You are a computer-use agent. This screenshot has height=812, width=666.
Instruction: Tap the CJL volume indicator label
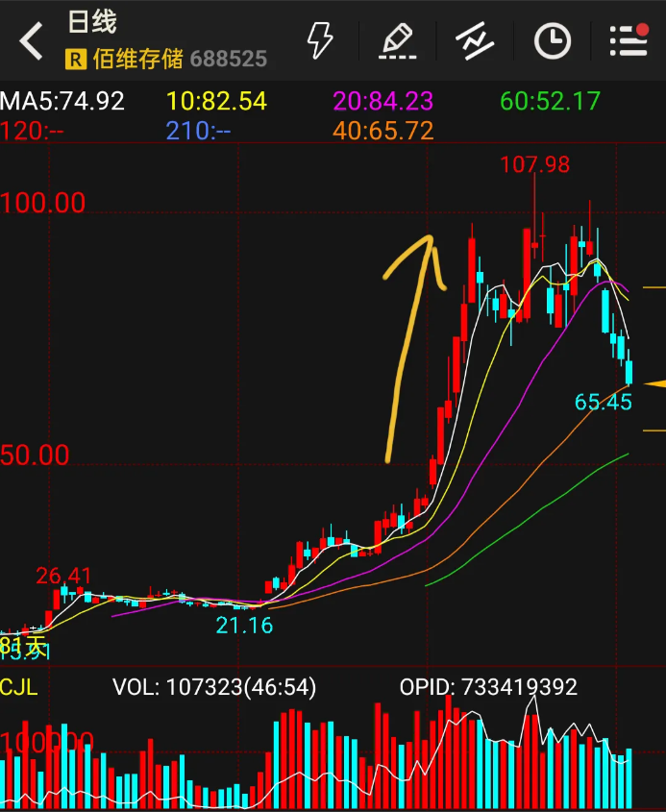[x=19, y=687]
